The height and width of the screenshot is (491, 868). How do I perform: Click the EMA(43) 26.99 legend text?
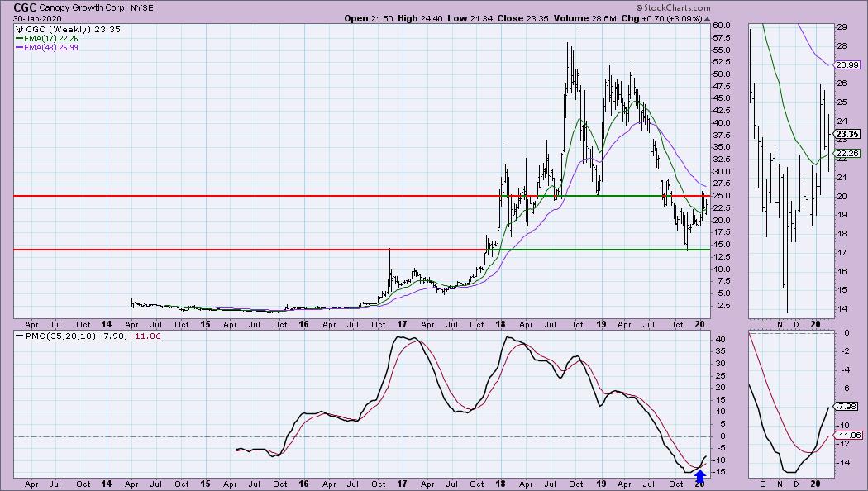point(51,48)
